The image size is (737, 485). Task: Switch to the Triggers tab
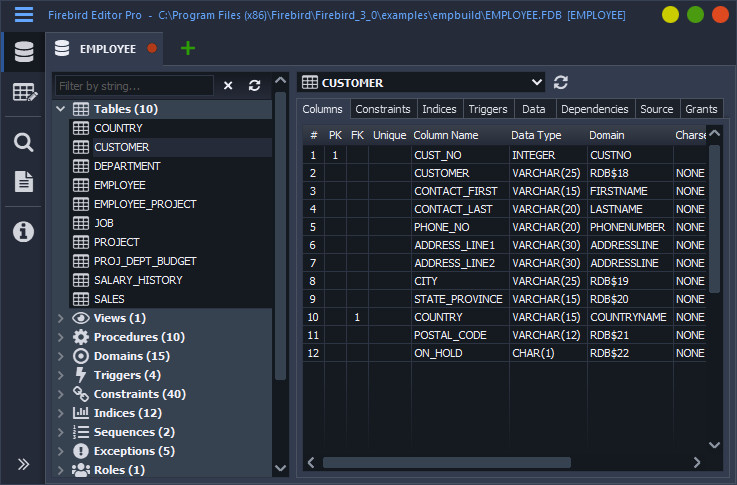488,109
